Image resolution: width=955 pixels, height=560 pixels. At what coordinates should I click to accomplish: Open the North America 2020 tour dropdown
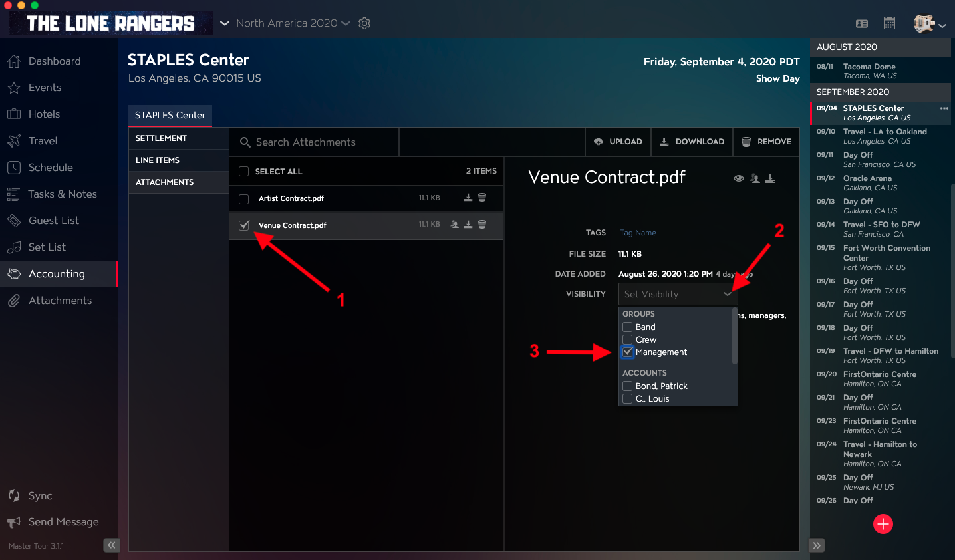click(293, 23)
